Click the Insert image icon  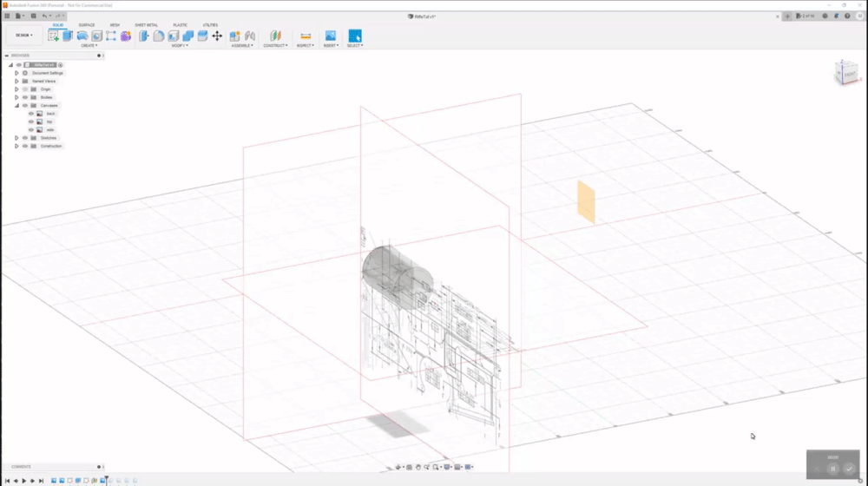[331, 36]
